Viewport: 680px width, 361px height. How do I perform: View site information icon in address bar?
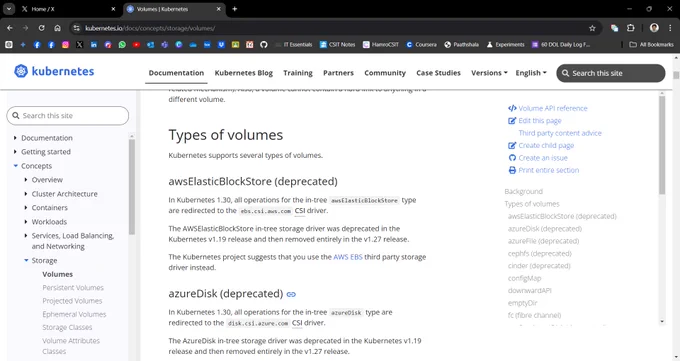76,28
